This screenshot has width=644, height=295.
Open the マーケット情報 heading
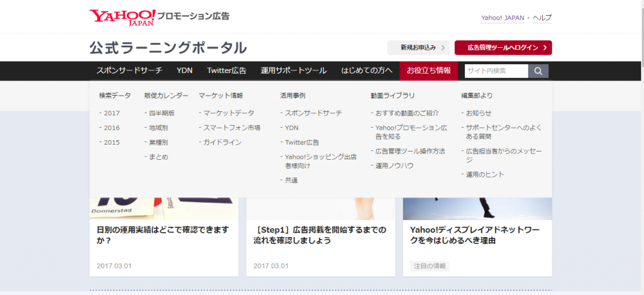click(221, 96)
